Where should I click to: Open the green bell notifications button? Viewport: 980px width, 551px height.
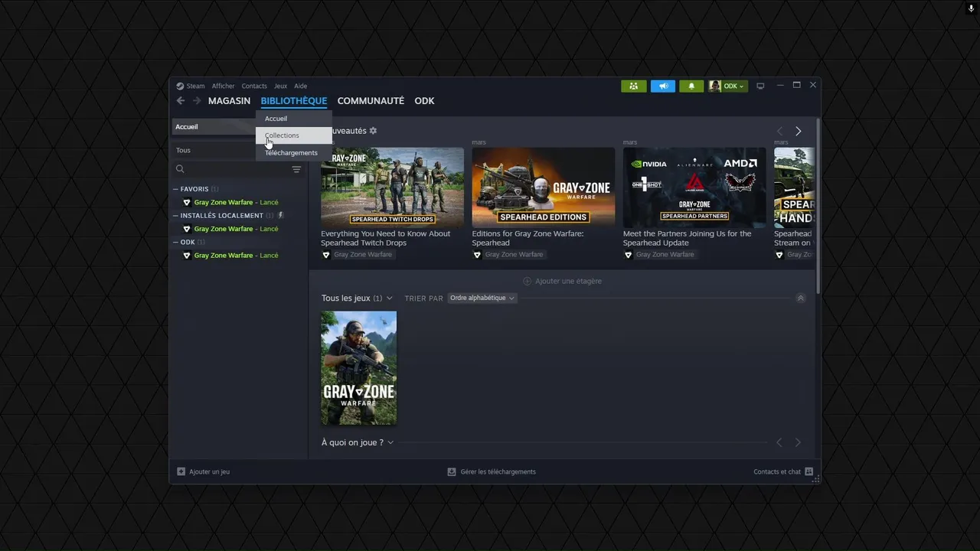click(x=691, y=86)
